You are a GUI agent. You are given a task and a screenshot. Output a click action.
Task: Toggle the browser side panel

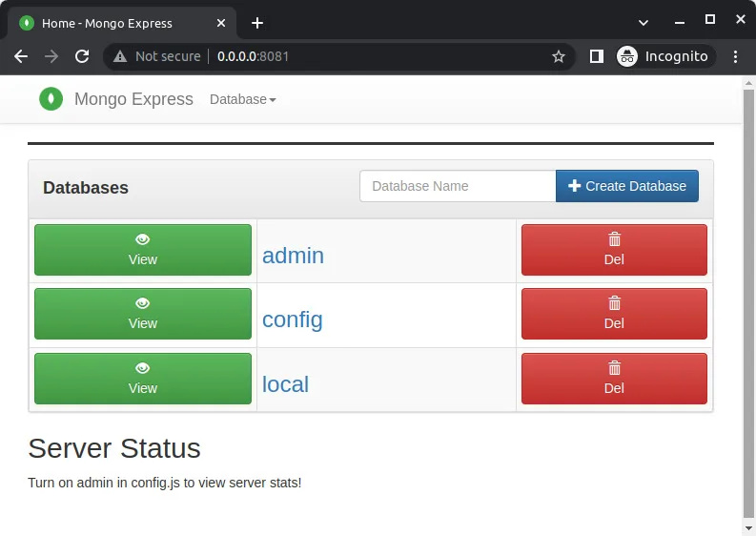tap(597, 56)
